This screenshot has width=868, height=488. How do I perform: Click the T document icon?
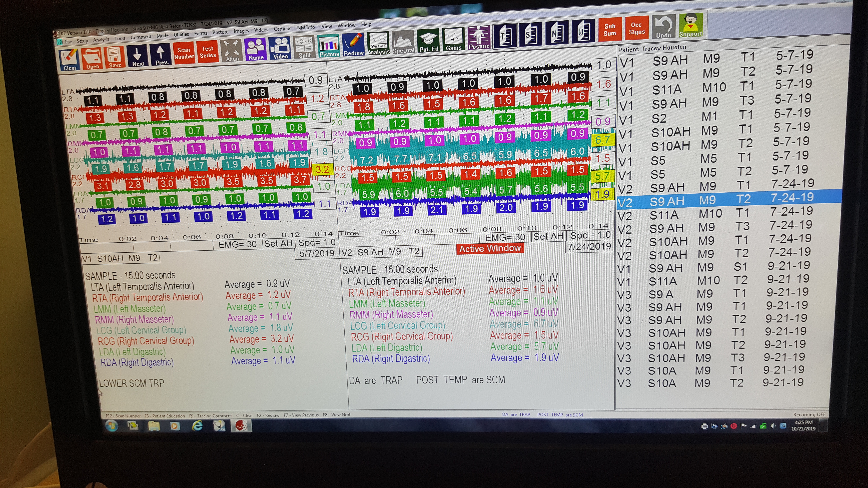coord(505,36)
